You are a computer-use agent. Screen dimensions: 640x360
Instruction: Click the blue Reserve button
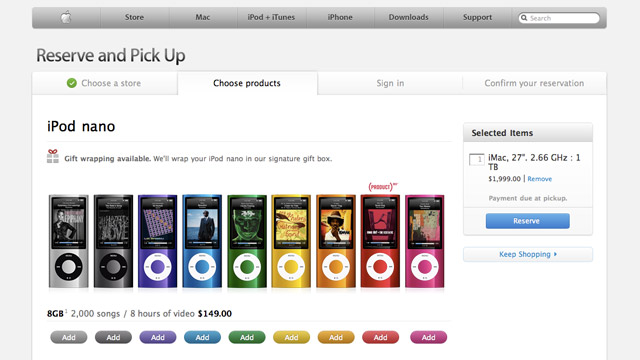pos(527,221)
